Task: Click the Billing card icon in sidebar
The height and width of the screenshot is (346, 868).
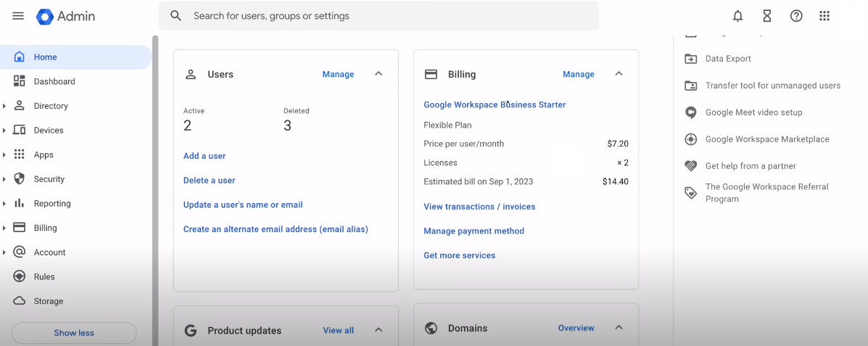Action: point(20,228)
